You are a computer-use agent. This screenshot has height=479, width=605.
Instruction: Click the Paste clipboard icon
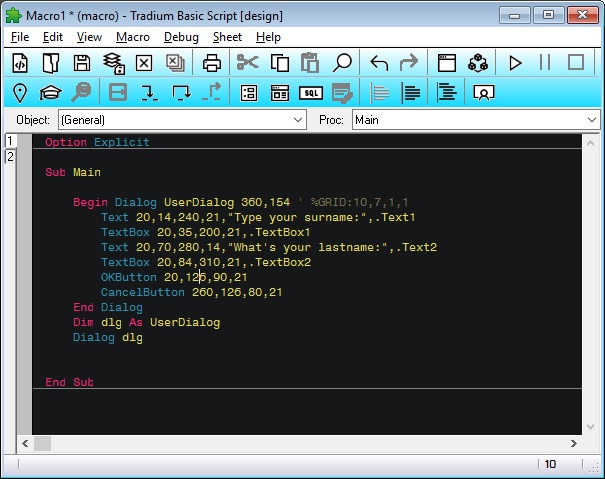(310, 62)
